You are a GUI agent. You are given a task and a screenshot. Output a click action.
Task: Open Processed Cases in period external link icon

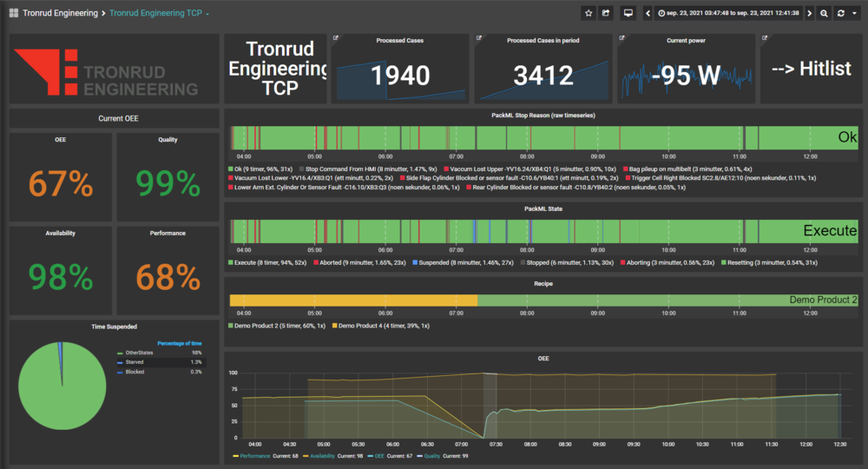point(479,38)
